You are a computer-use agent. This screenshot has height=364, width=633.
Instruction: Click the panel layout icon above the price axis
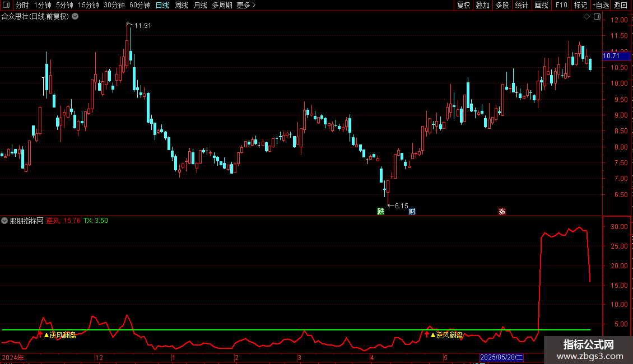click(597, 17)
